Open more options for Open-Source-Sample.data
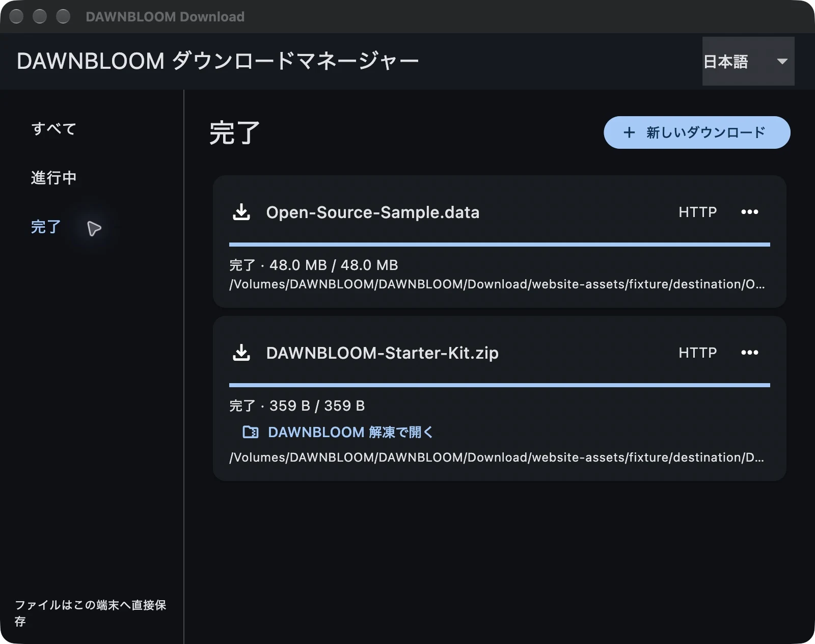 (750, 212)
